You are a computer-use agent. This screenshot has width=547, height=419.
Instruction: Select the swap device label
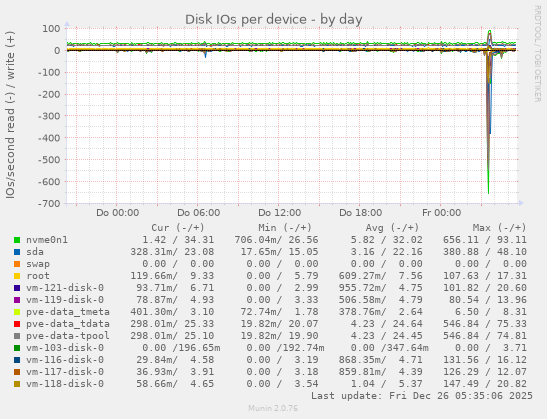(38, 264)
